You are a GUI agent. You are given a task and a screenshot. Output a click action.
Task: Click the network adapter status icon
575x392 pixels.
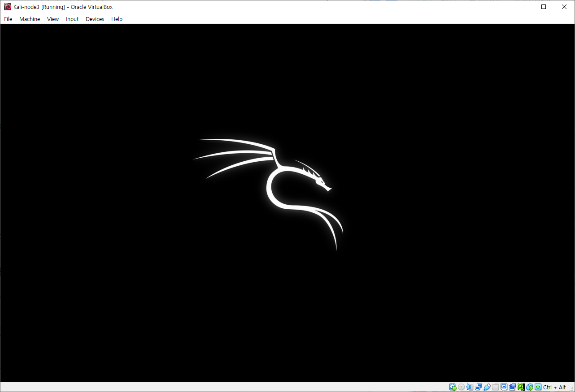[x=478, y=387]
